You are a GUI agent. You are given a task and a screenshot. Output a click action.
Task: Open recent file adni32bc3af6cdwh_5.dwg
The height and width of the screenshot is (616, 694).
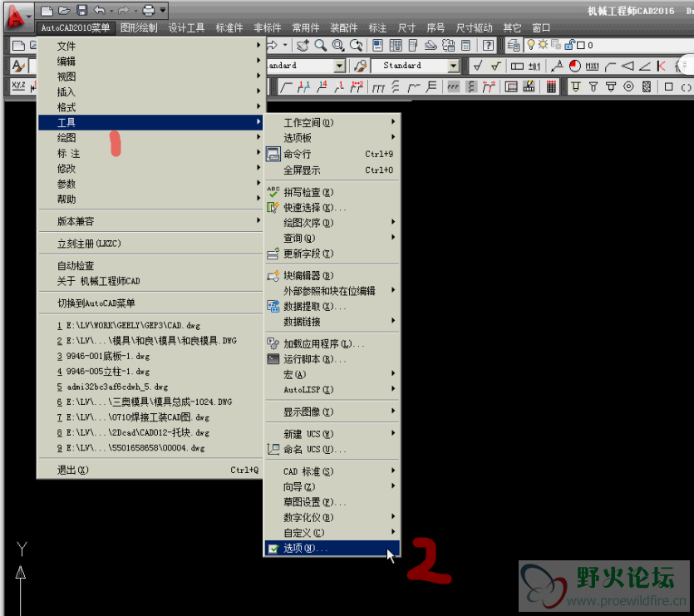[x=150, y=387]
